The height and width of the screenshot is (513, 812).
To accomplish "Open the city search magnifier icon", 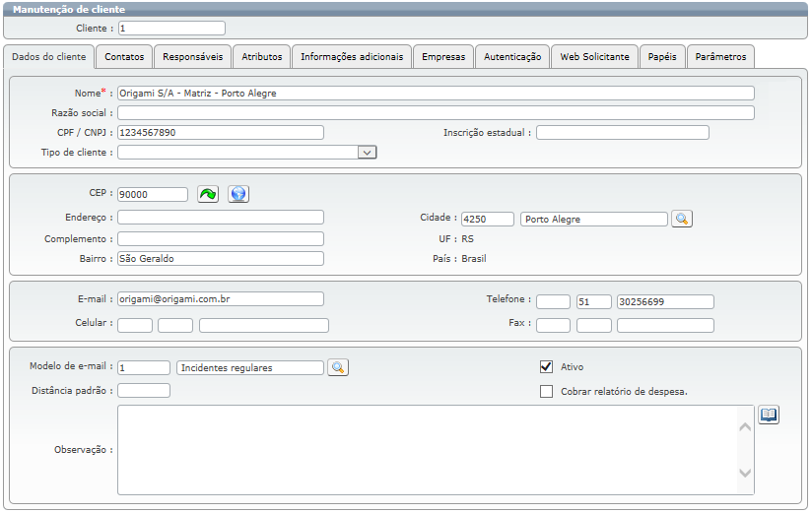I will click(682, 219).
